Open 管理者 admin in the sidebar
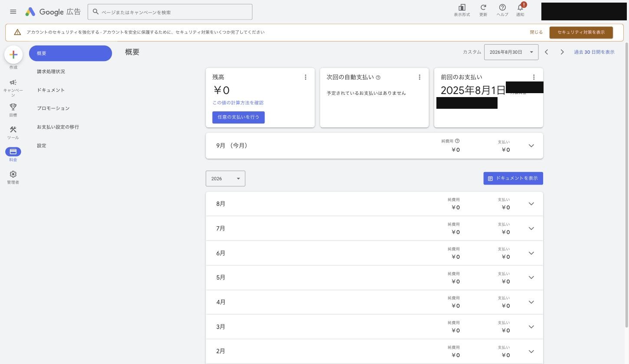629x364 pixels. (13, 177)
